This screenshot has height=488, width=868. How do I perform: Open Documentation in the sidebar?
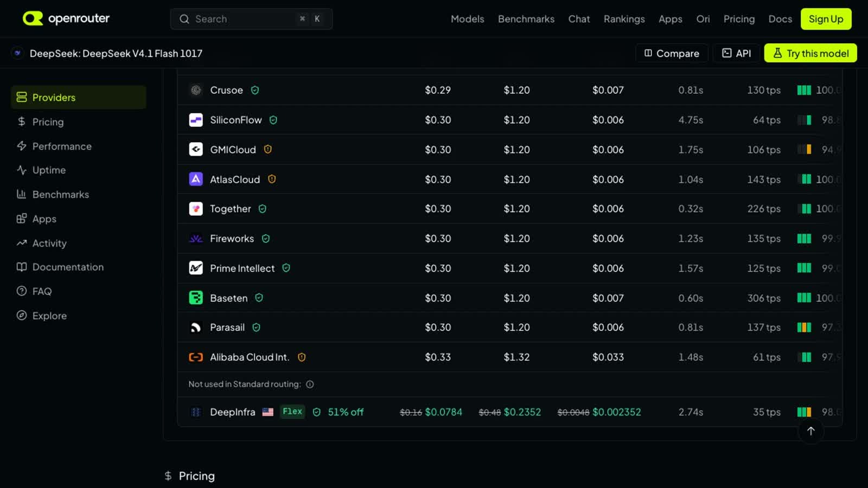coord(79,267)
